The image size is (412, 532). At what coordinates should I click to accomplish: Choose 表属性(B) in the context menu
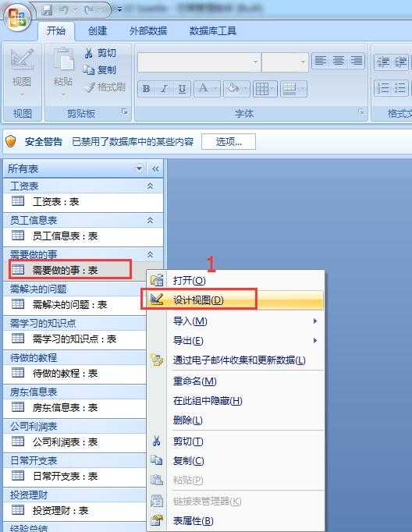(x=236, y=520)
